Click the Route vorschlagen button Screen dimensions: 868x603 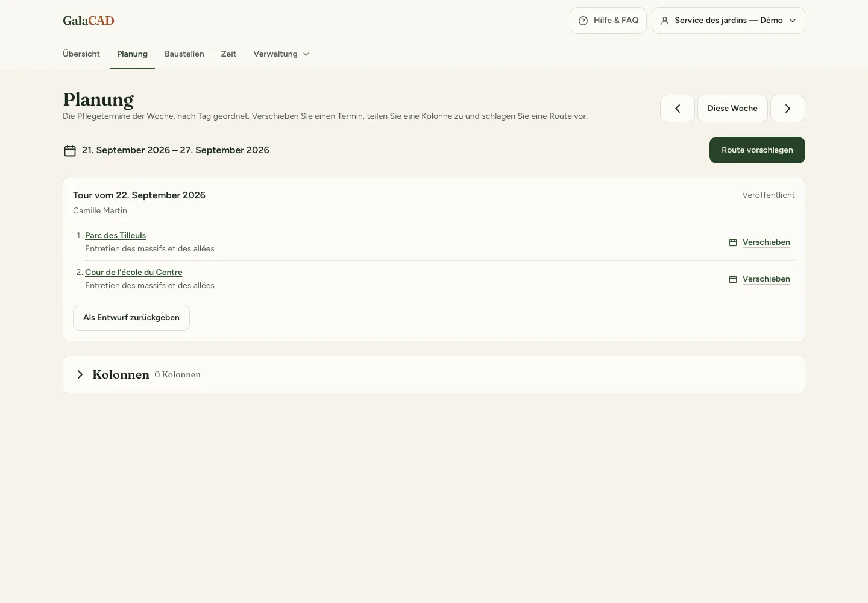757,150
